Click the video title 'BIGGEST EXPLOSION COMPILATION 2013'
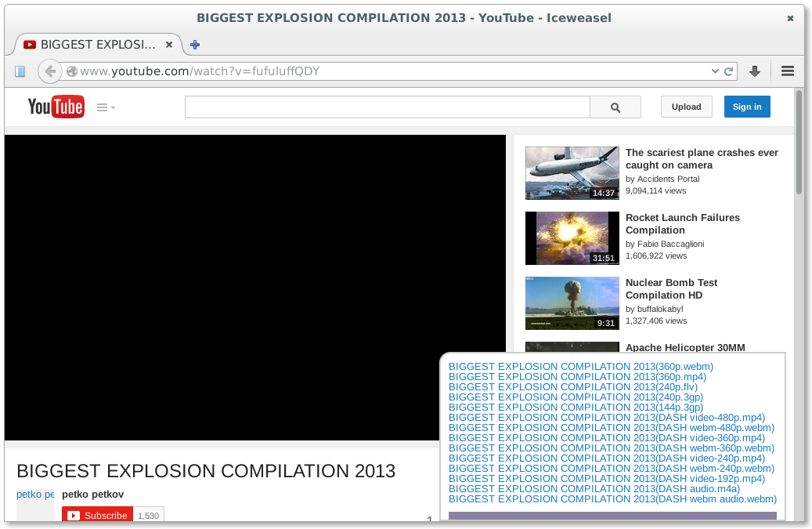This screenshot has height=529, width=812. (206, 471)
